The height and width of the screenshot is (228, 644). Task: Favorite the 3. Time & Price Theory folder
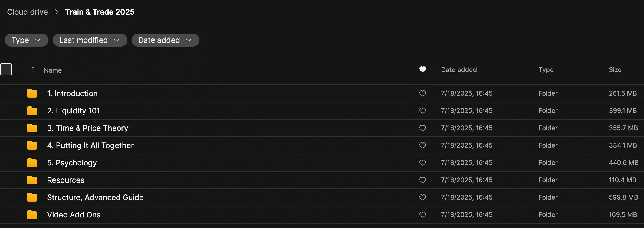(422, 128)
